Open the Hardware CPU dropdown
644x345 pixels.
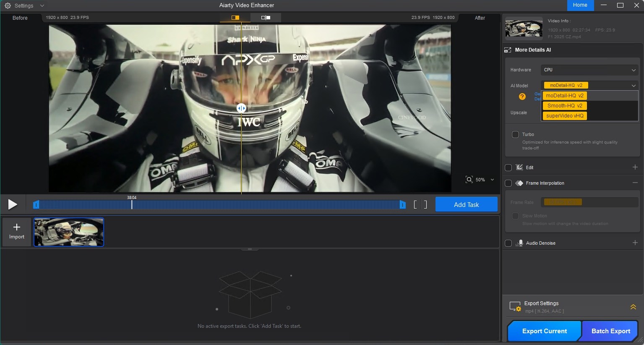589,70
